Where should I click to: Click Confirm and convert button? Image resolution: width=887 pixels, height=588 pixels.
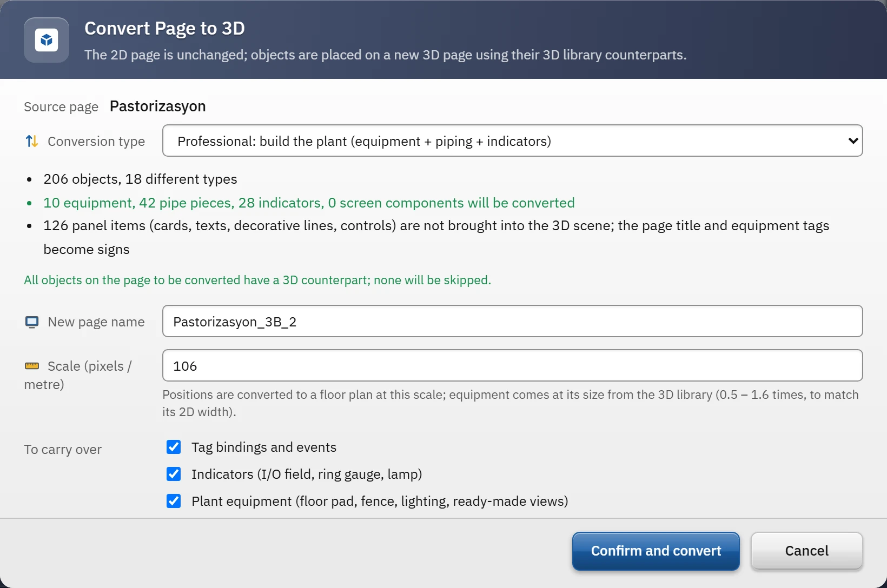(x=656, y=551)
